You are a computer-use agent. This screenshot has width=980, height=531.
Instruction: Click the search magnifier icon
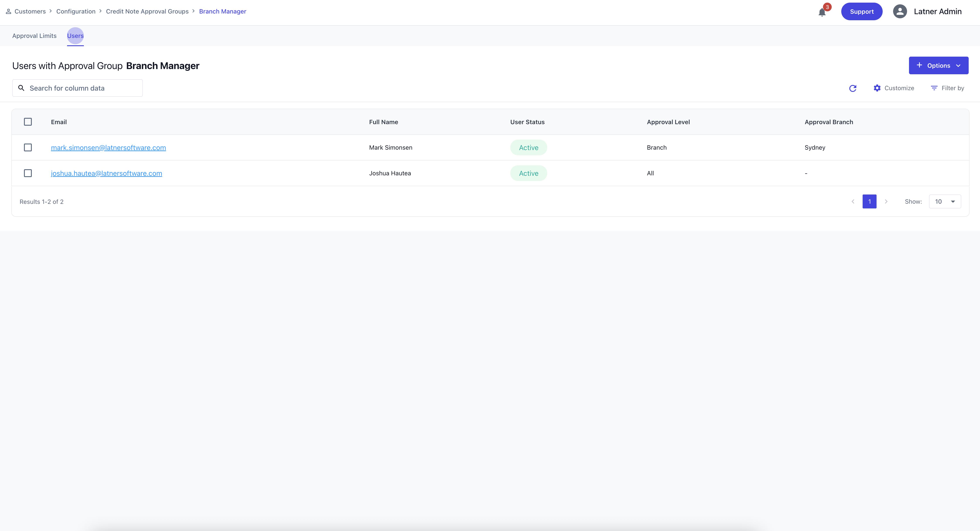21,88
